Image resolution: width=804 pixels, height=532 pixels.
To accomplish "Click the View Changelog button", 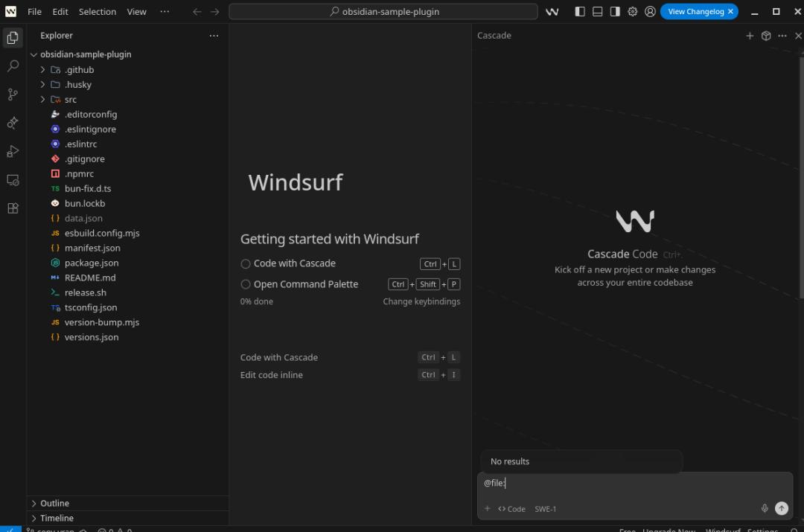I will coord(694,12).
